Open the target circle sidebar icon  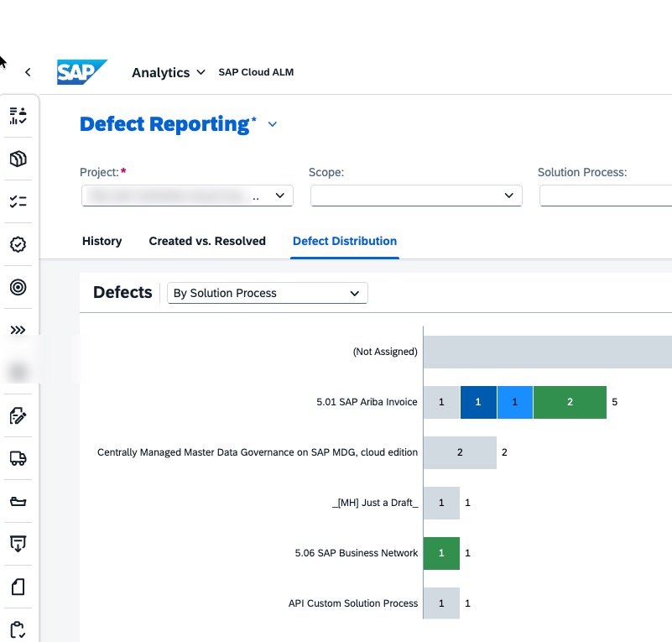18,287
